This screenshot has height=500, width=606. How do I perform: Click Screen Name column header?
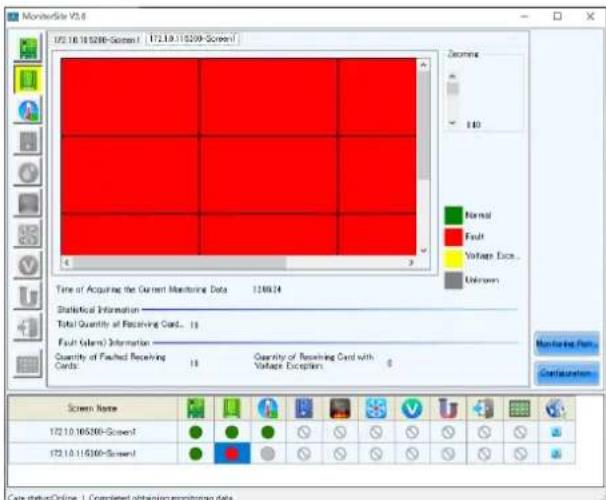pos(92,408)
